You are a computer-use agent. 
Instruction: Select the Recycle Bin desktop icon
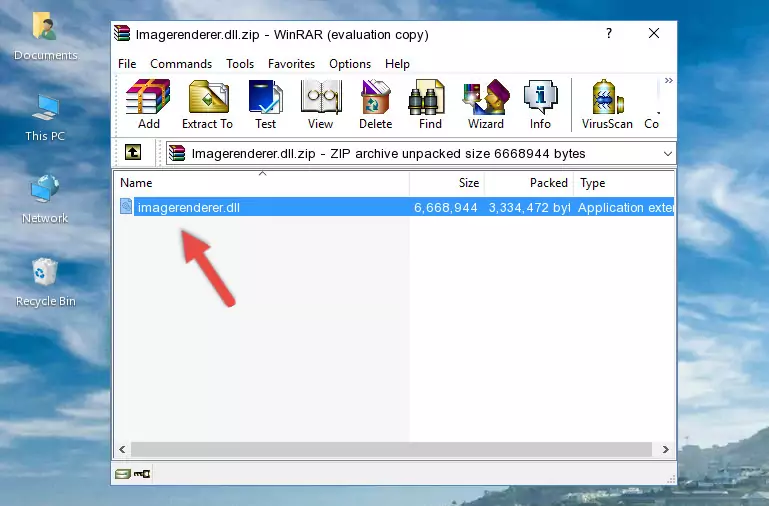46,282
